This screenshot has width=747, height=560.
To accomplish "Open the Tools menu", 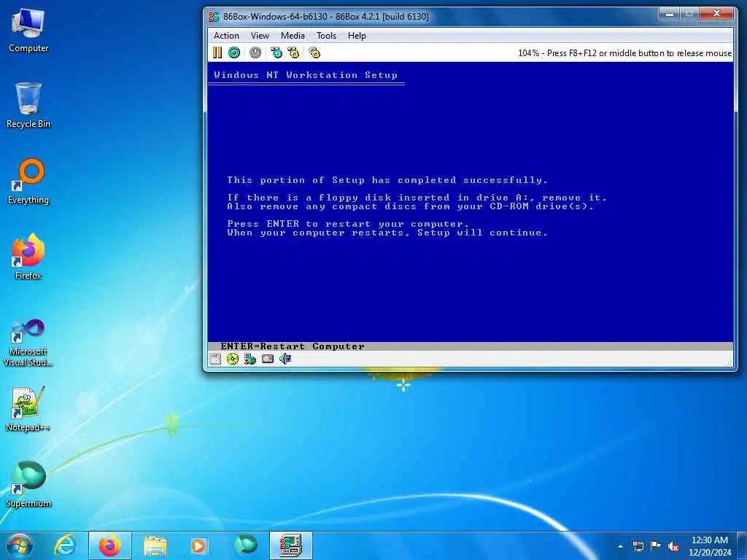I will [326, 36].
